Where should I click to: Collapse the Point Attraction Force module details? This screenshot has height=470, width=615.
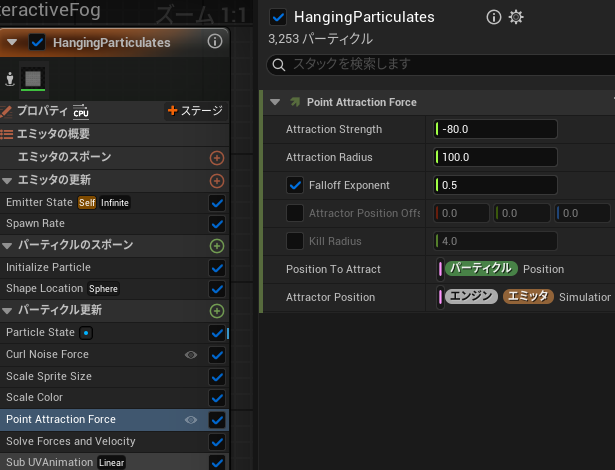pos(276,102)
